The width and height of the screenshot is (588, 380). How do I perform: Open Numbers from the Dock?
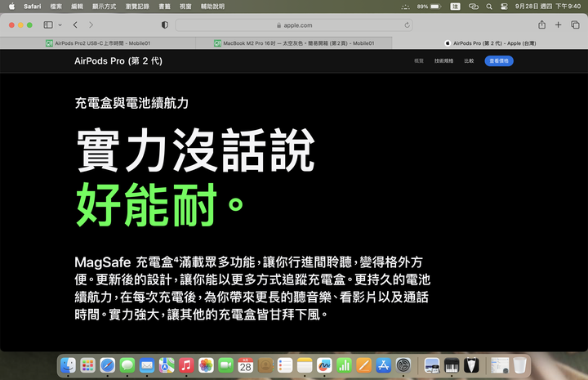click(344, 365)
